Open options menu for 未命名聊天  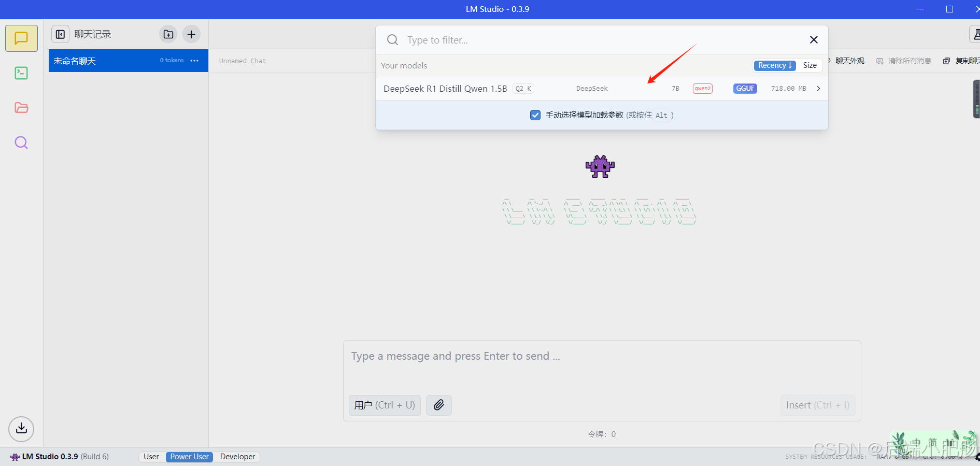194,61
